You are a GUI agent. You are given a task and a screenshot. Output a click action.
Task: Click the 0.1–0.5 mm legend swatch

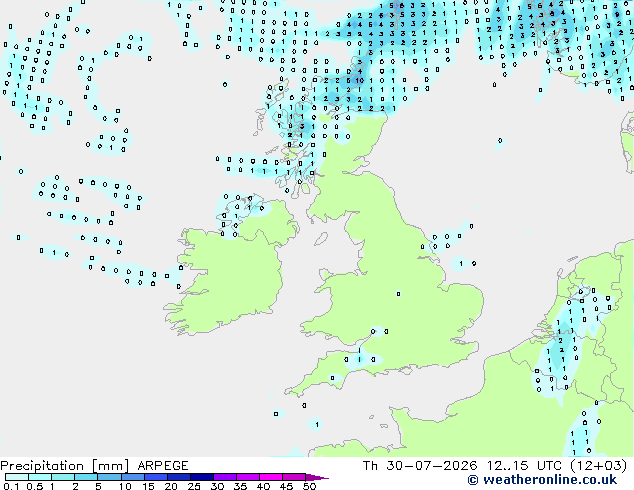(17, 477)
